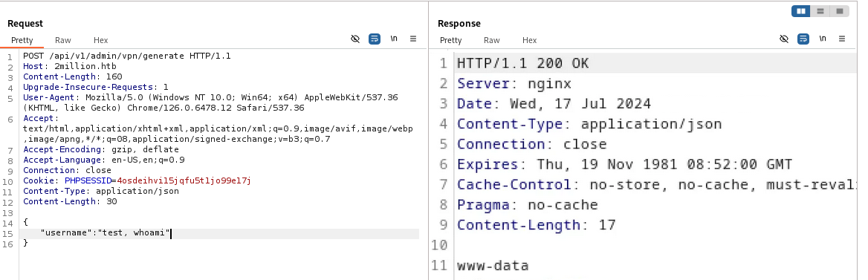Screen dimensions: 868x280
Task: Place cursor in the "username" JSON body line
Action: pos(106,233)
